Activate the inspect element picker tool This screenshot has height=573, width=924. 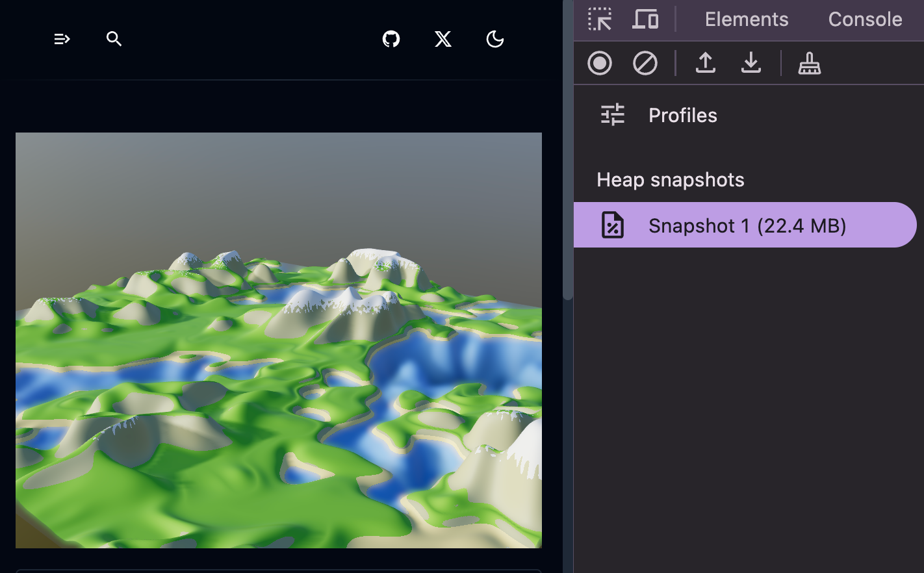(599, 19)
